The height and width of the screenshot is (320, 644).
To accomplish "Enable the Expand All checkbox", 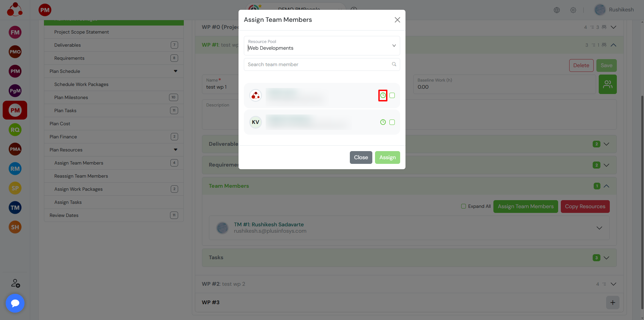I will click(464, 206).
